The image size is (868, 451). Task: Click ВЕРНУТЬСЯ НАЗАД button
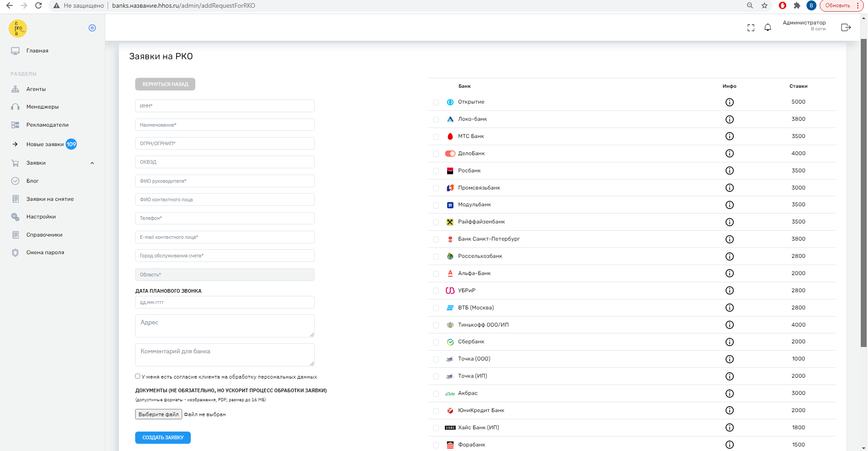(x=165, y=84)
